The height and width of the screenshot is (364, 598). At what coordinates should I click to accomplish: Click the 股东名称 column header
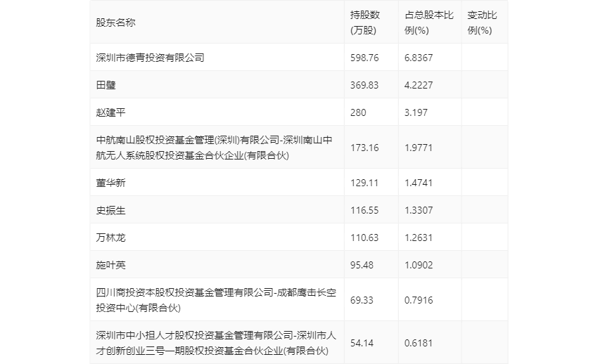[115, 22]
